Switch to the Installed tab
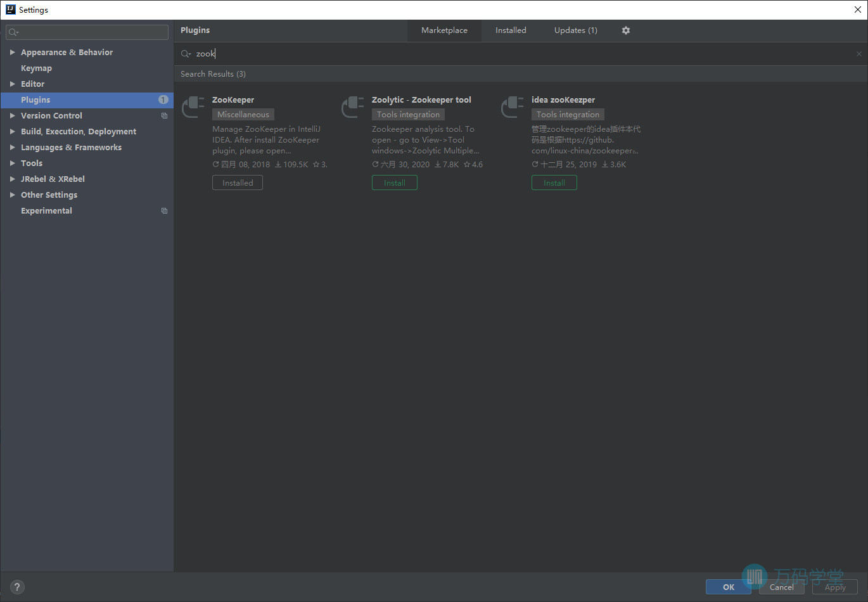Screen dimensions: 868x602 coord(511,30)
